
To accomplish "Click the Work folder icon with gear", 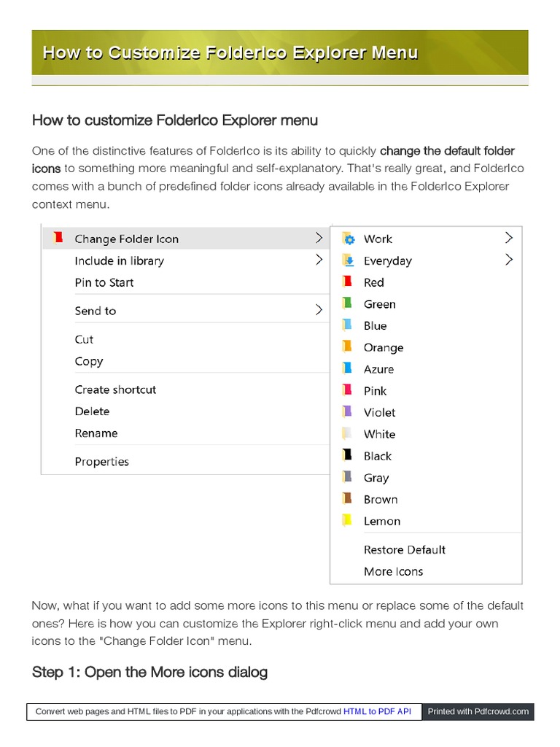I will pyautogui.click(x=348, y=239).
